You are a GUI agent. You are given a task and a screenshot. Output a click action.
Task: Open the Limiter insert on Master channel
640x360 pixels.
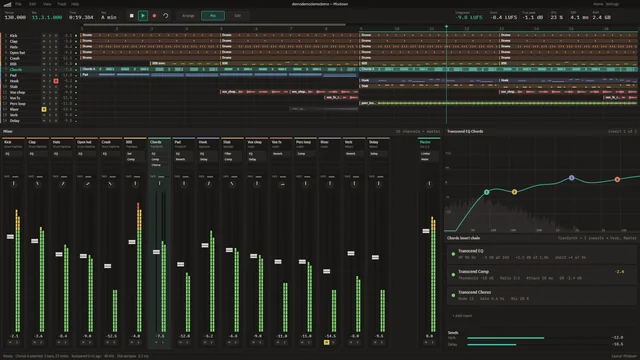(x=429, y=154)
